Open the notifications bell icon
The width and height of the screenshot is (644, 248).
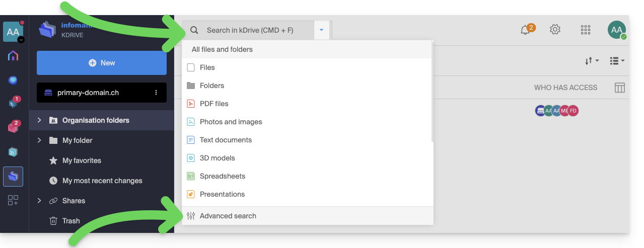[x=525, y=30]
